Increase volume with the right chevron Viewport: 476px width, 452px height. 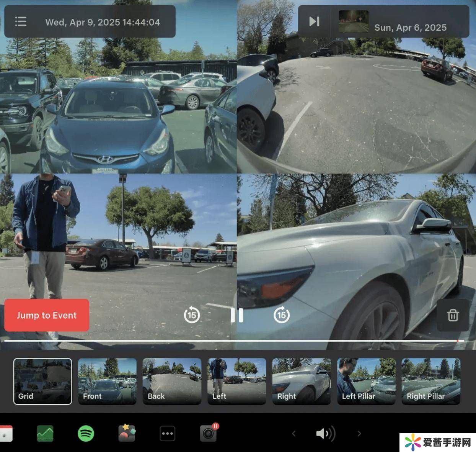[x=359, y=434]
